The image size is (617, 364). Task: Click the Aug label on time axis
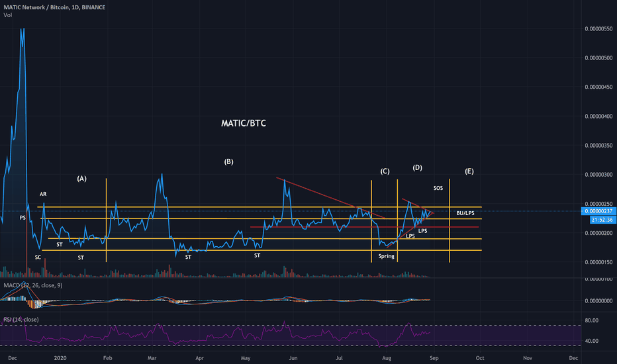pos(387,358)
